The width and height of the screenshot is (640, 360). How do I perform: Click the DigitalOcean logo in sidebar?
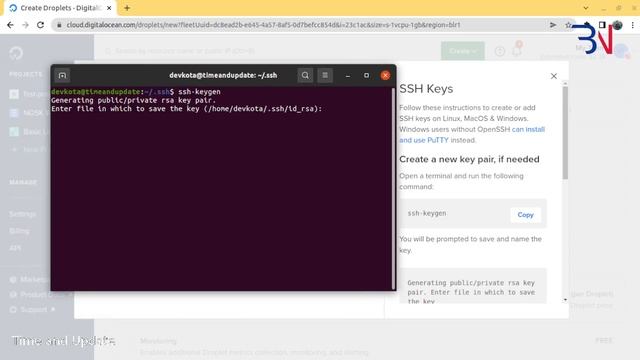(x=16, y=53)
